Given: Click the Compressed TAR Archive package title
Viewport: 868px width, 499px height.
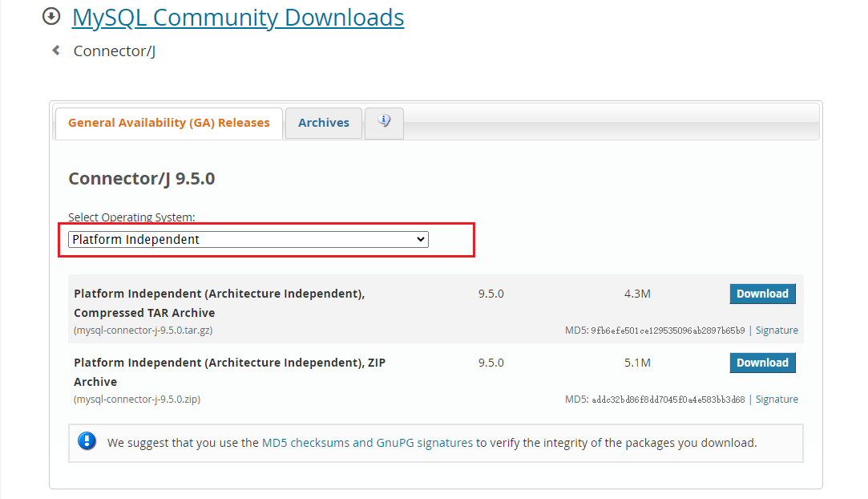Looking at the screenshot, I should (x=220, y=303).
